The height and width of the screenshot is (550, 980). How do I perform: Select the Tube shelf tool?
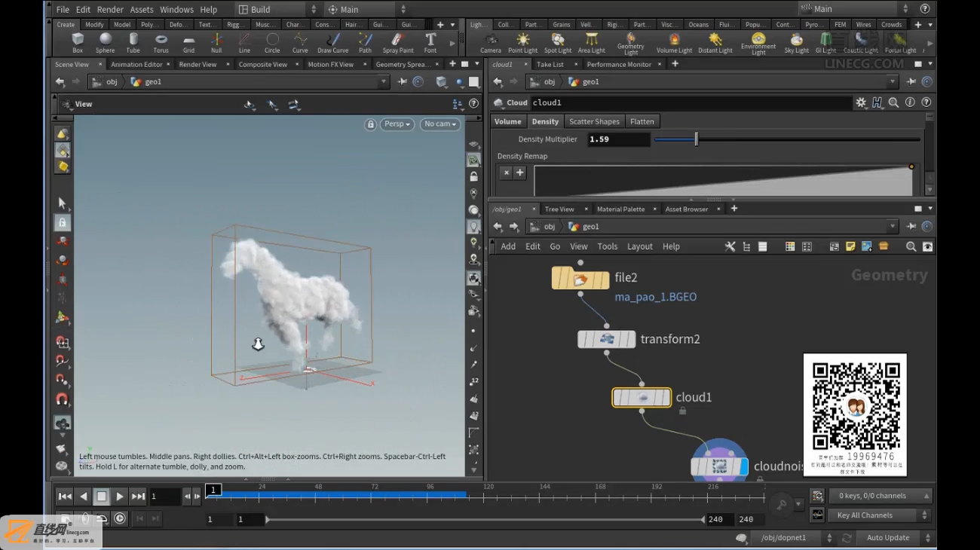tap(133, 43)
